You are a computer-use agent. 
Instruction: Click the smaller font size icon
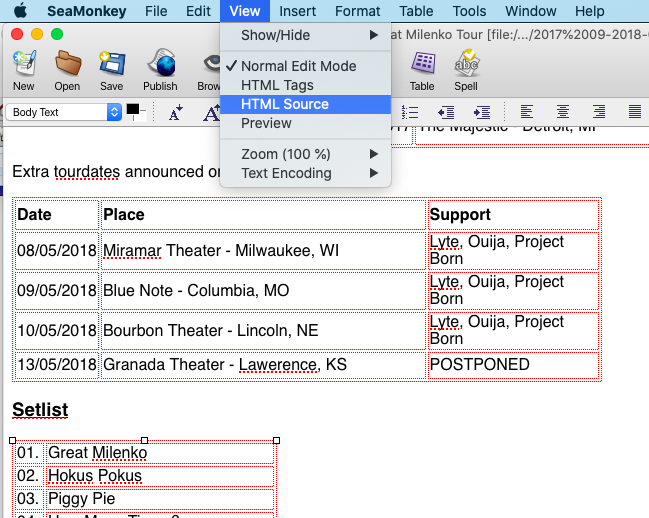click(x=176, y=113)
